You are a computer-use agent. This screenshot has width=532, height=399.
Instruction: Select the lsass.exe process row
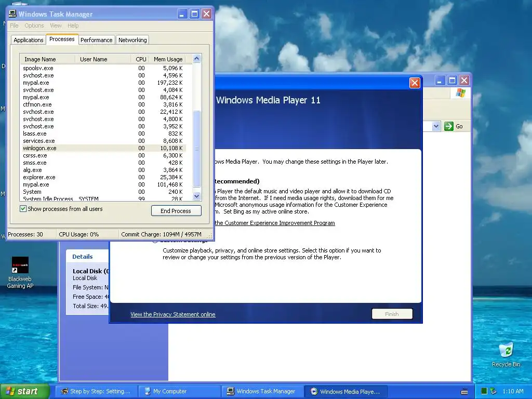(103, 134)
